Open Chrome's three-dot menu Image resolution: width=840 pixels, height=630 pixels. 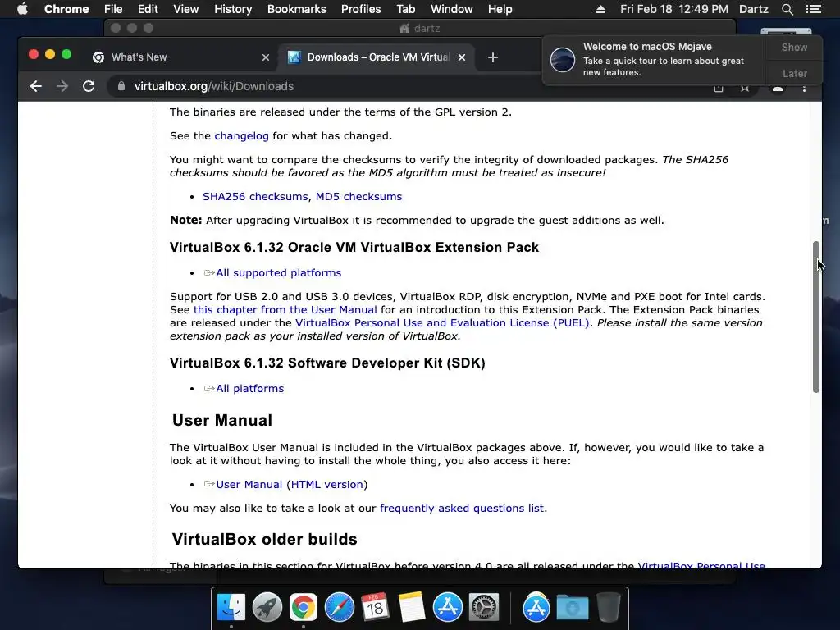(804, 87)
